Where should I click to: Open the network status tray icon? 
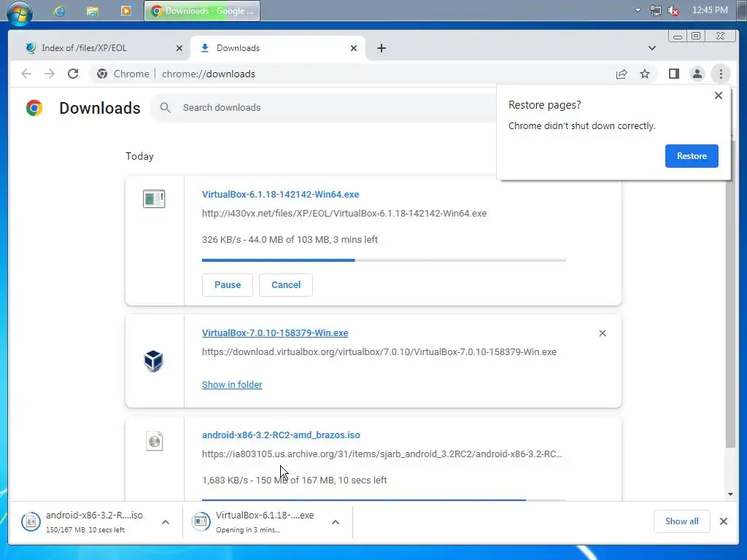click(x=656, y=10)
